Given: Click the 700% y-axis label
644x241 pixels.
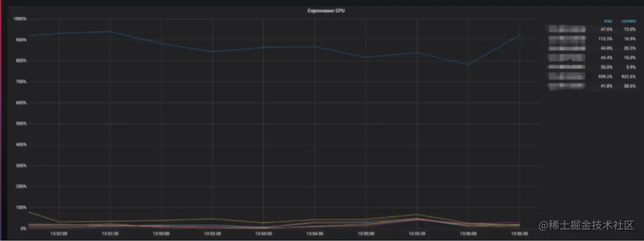Looking at the screenshot, I should 20,82.
